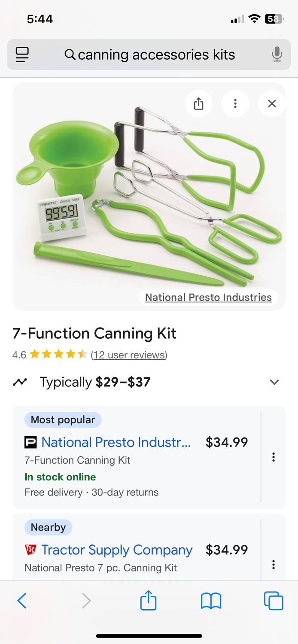Open the product's three-dot options menu
The image size is (298, 644).
pyautogui.click(x=235, y=103)
